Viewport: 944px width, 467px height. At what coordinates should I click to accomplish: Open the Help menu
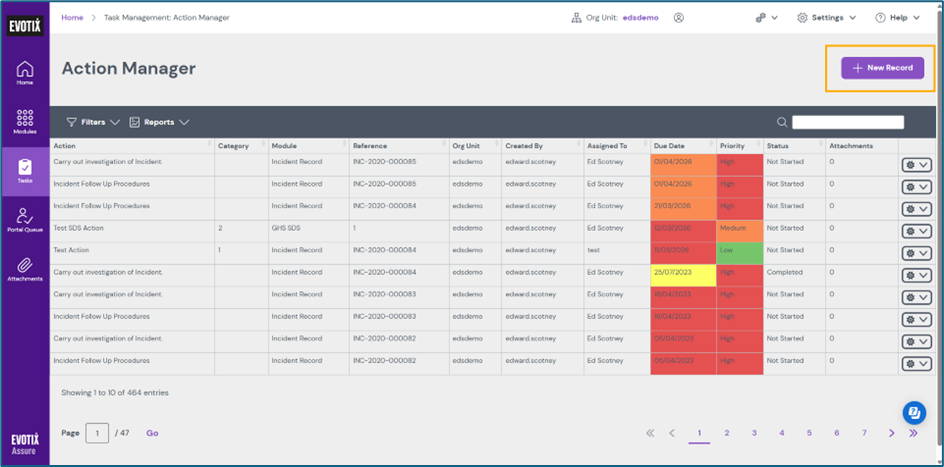click(x=898, y=18)
